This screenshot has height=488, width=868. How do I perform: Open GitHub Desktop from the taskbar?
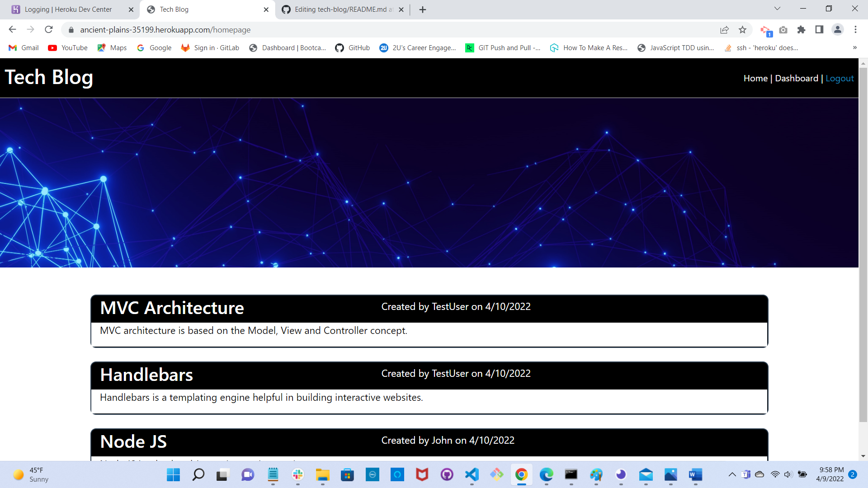pyautogui.click(x=447, y=475)
